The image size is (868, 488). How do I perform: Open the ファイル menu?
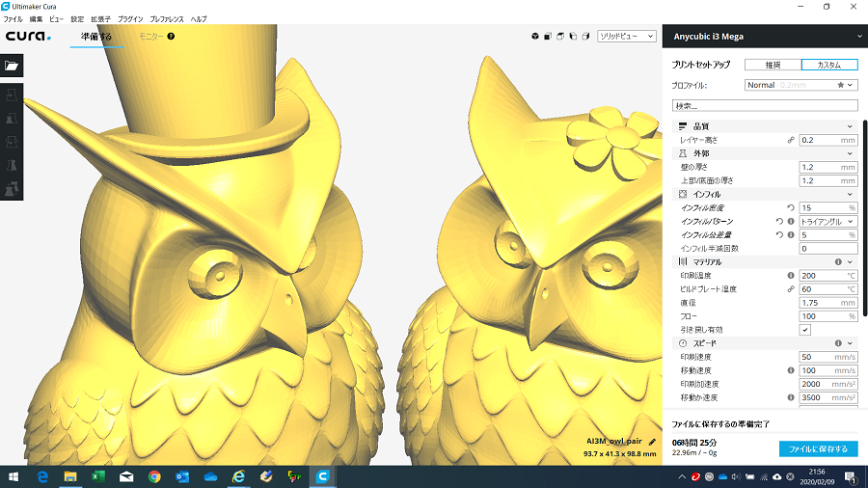(13, 19)
